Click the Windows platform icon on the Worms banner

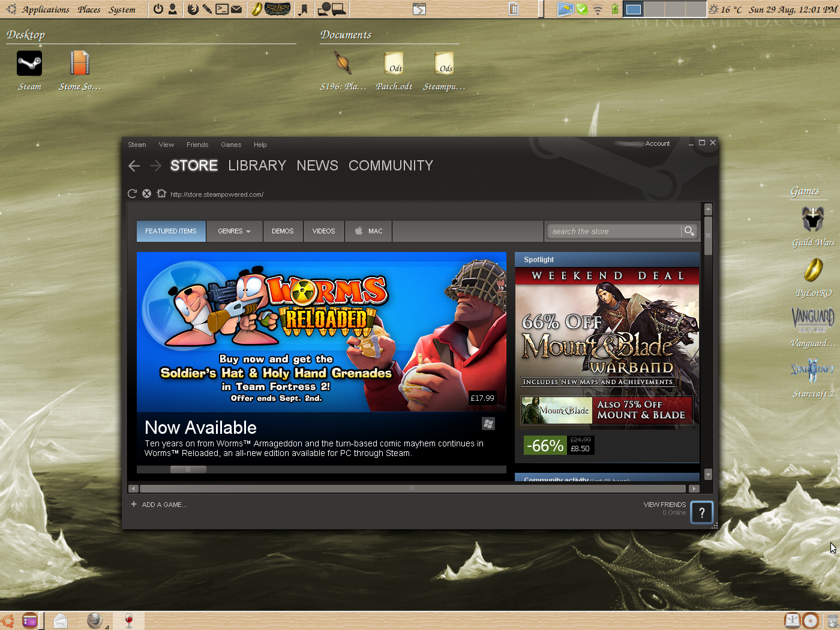pyautogui.click(x=488, y=424)
